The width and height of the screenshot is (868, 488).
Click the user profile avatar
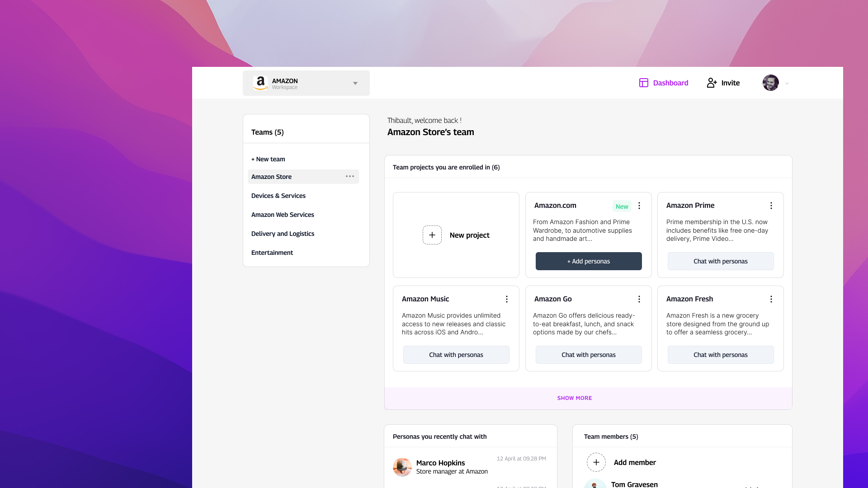[771, 83]
